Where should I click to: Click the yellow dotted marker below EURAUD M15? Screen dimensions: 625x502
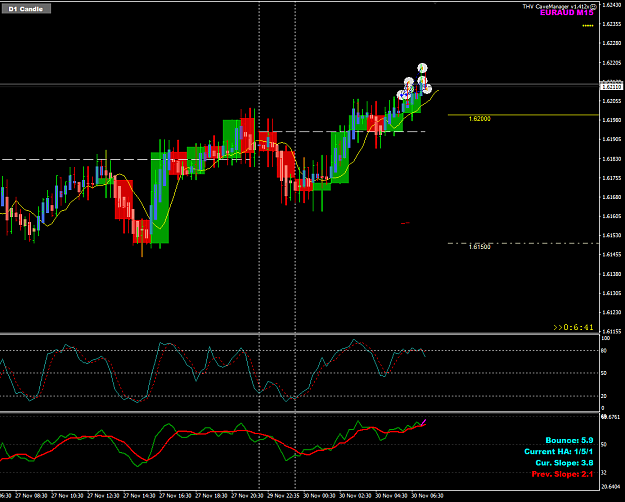pyautogui.click(x=588, y=26)
